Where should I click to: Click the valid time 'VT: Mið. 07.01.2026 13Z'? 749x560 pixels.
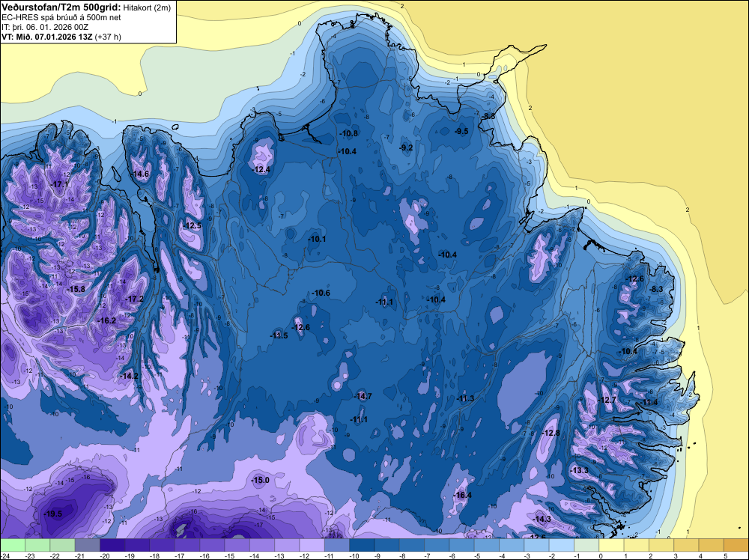pos(47,37)
